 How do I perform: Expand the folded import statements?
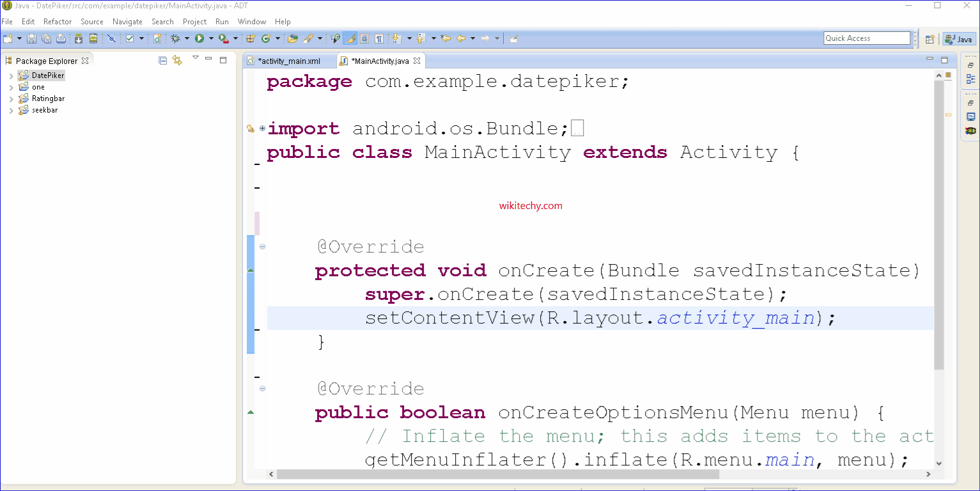click(x=262, y=129)
